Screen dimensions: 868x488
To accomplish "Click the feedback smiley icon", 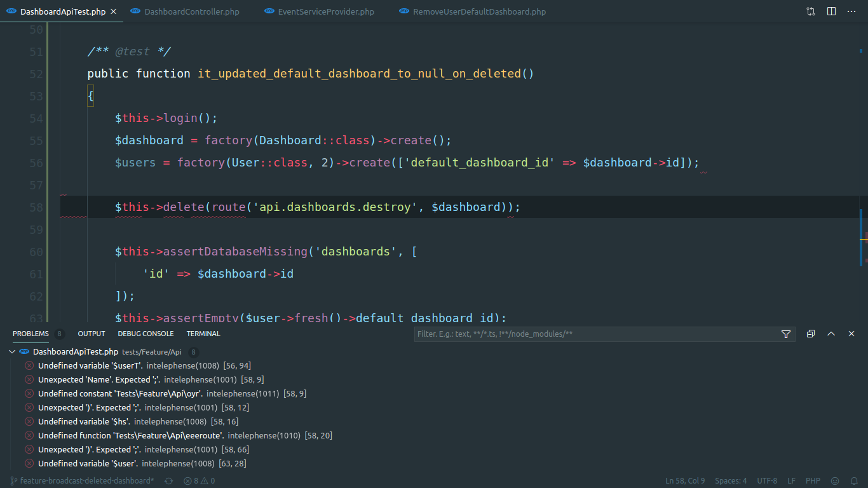I will click(x=834, y=480).
